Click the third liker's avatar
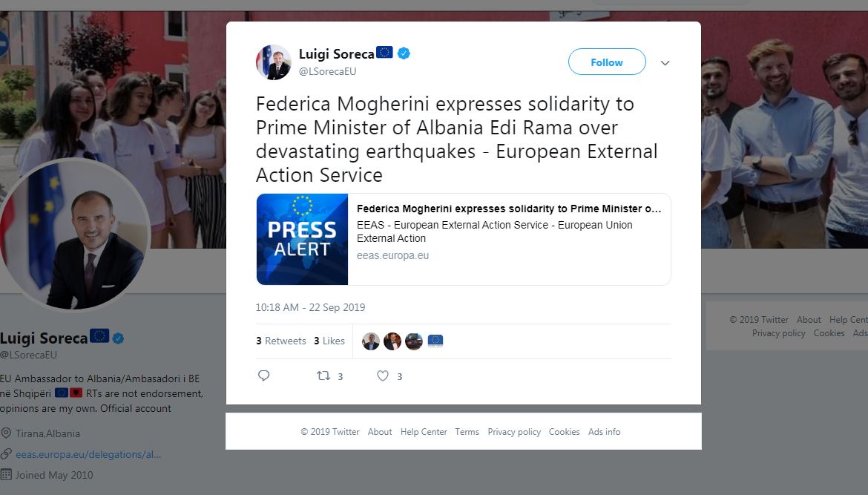 (x=414, y=341)
